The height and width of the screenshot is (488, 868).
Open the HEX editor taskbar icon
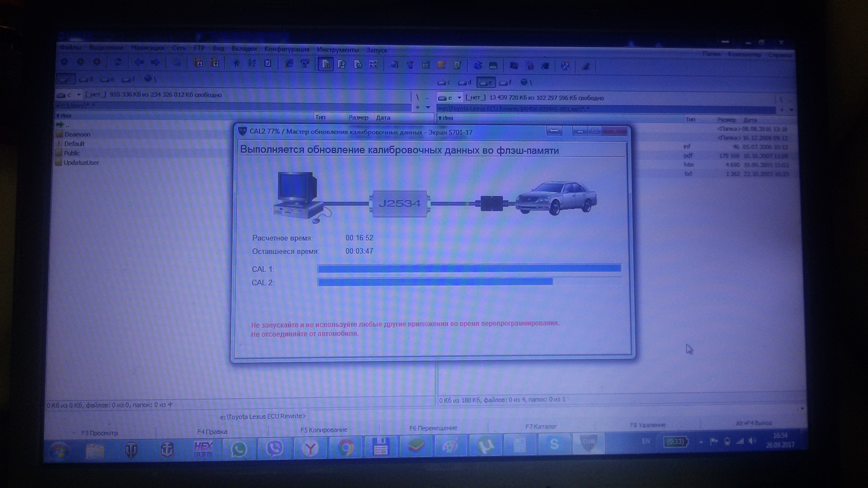point(203,449)
